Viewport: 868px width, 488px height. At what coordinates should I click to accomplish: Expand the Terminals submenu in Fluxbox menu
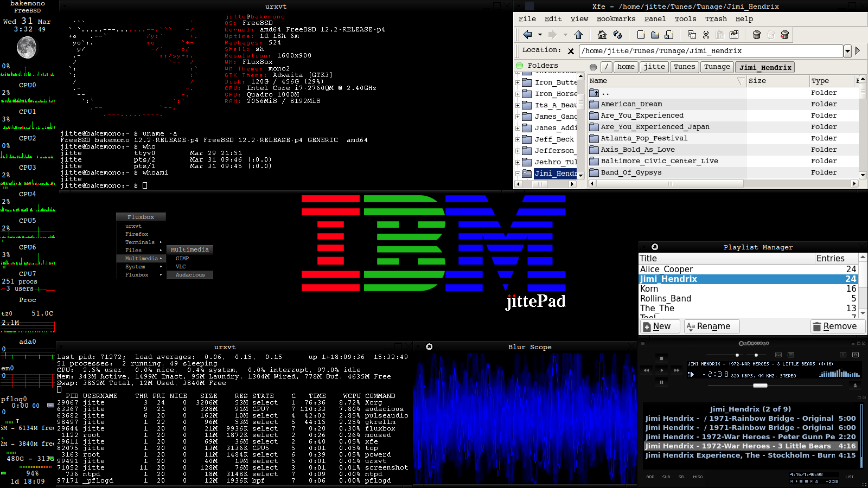[x=141, y=242]
